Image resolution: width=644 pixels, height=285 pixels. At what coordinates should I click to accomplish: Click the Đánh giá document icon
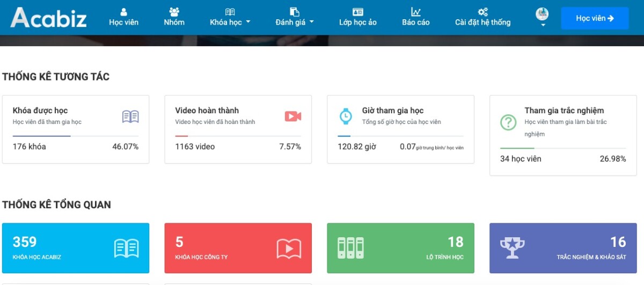click(294, 12)
